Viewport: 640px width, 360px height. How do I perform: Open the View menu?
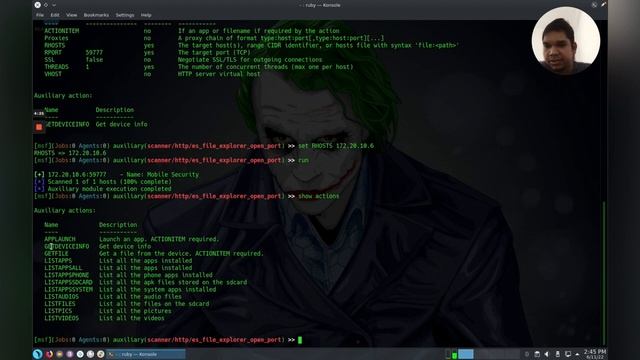pos(71,15)
